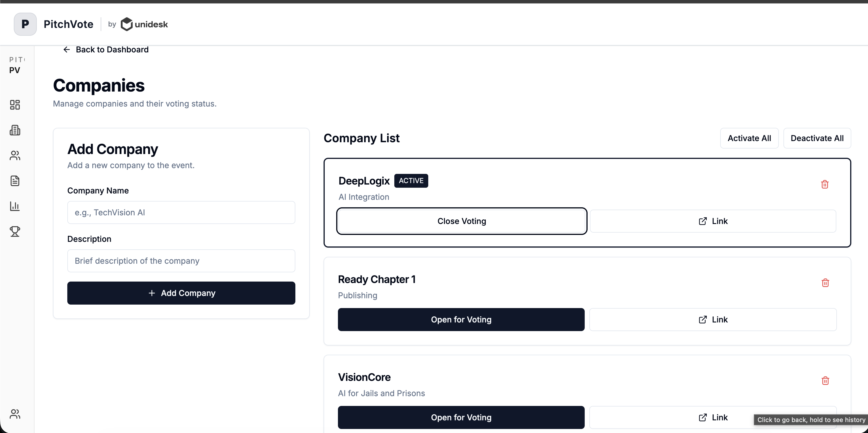This screenshot has height=433, width=868.
Task: Focus the Company Name input field
Action: pyautogui.click(x=181, y=212)
